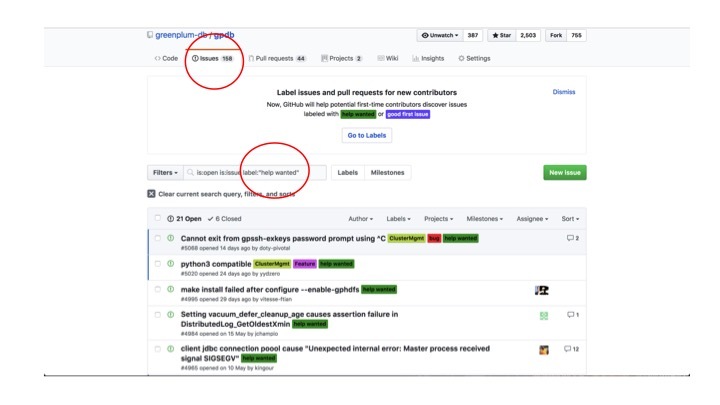
Task: Click Clear current search query, filters, and sorts
Action: tap(221, 194)
